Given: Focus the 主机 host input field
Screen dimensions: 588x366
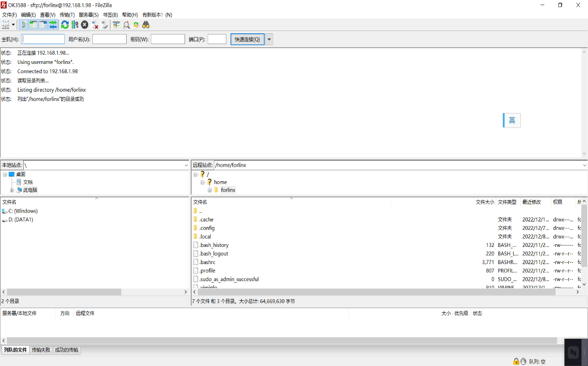Looking at the screenshot, I should [43, 39].
